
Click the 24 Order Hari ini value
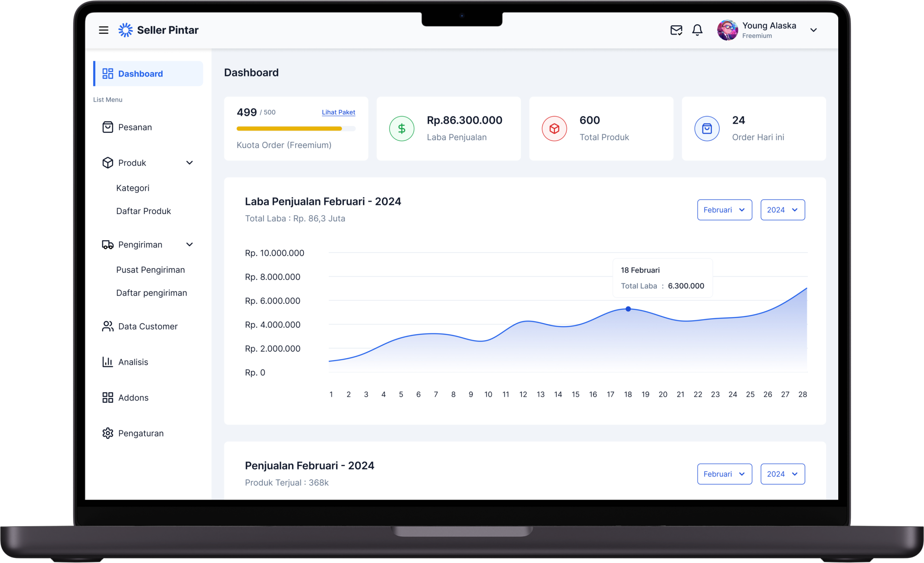click(738, 120)
